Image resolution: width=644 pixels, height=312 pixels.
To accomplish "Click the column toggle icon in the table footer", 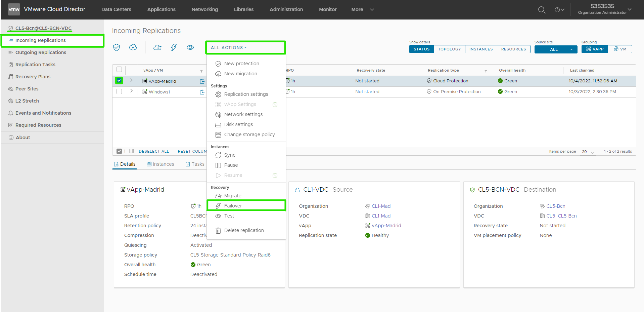I will point(132,151).
